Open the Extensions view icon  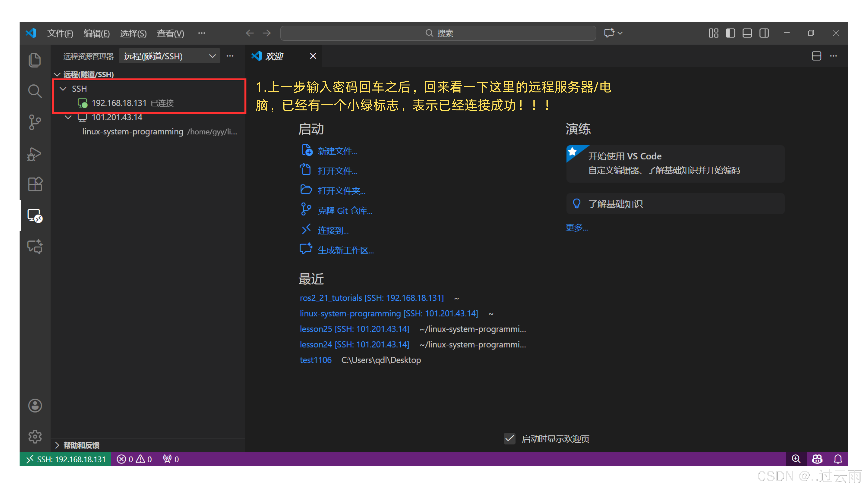(35, 184)
